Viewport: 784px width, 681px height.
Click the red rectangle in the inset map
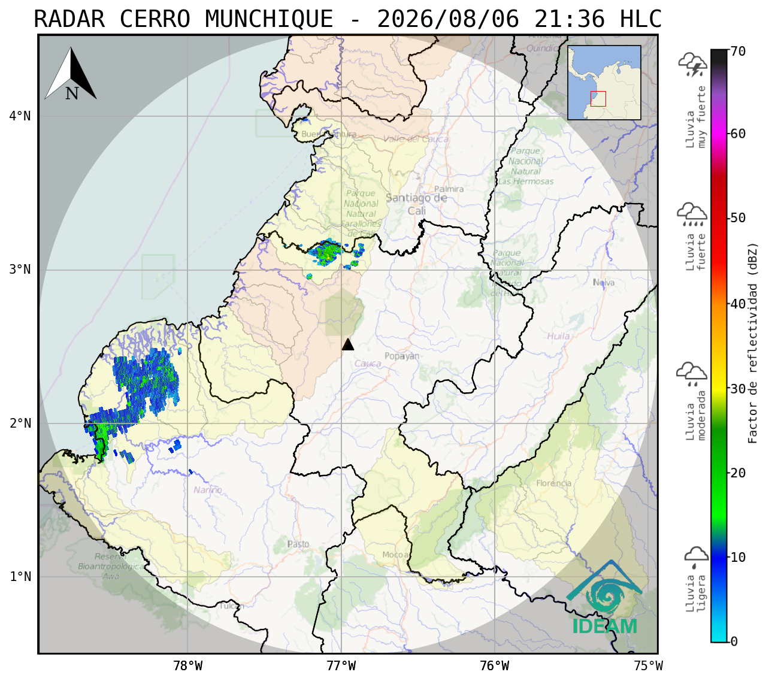pyautogui.click(x=598, y=99)
